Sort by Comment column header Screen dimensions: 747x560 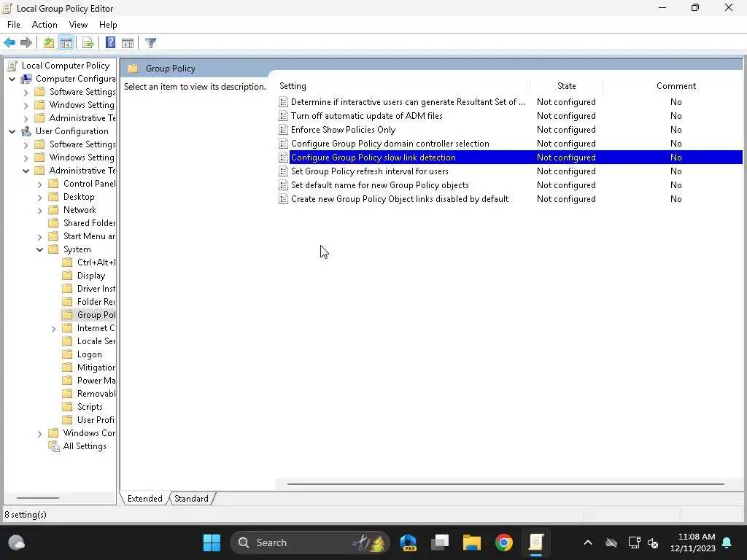676,86
